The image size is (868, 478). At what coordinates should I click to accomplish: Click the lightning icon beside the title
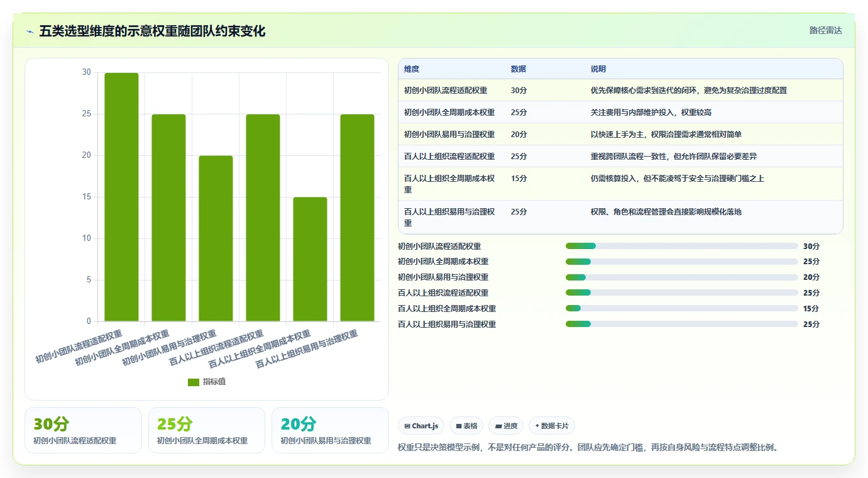tap(30, 31)
